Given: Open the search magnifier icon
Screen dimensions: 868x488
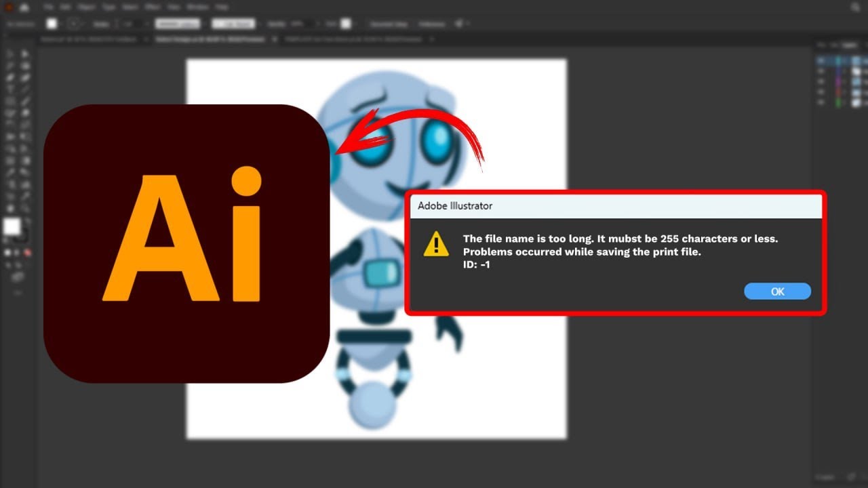Looking at the screenshot, I should (855, 7).
